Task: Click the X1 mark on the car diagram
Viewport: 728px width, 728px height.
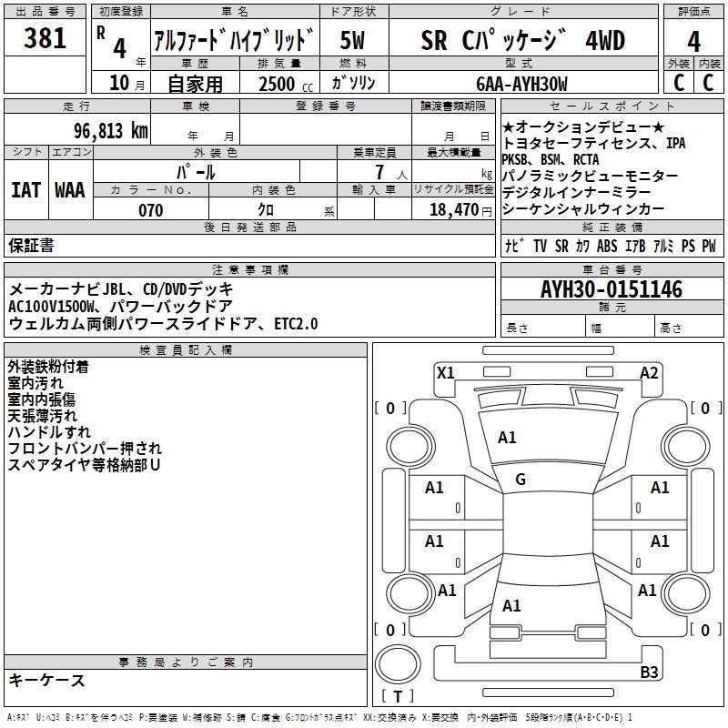Action: pos(446,372)
